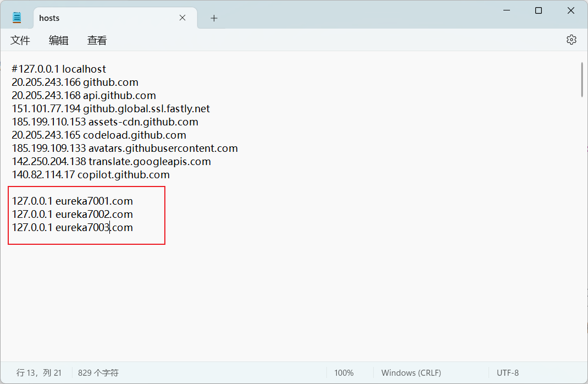
Task: Open the 编辑 menu
Action: [59, 40]
